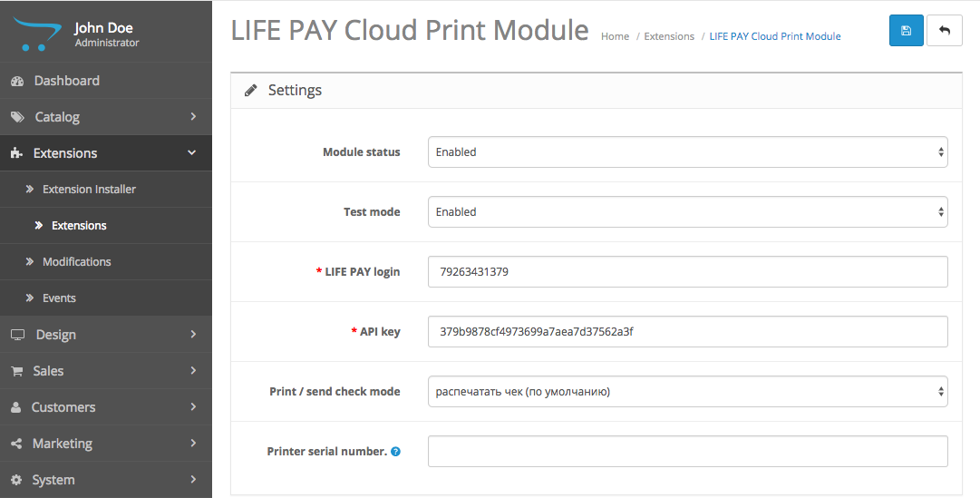Click the Settings pencil icon

(x=250, y=90)
